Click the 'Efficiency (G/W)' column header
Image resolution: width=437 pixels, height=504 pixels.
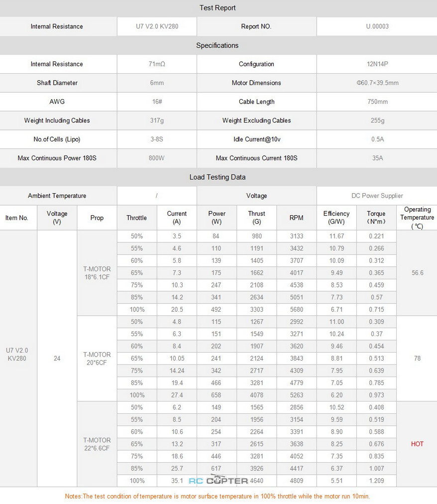[336, 218]
